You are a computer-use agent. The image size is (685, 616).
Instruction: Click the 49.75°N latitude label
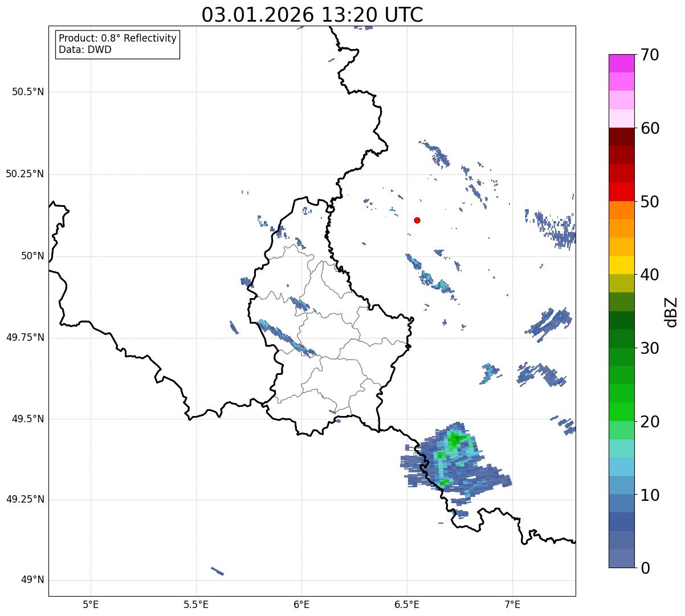(x=25, y=337)
